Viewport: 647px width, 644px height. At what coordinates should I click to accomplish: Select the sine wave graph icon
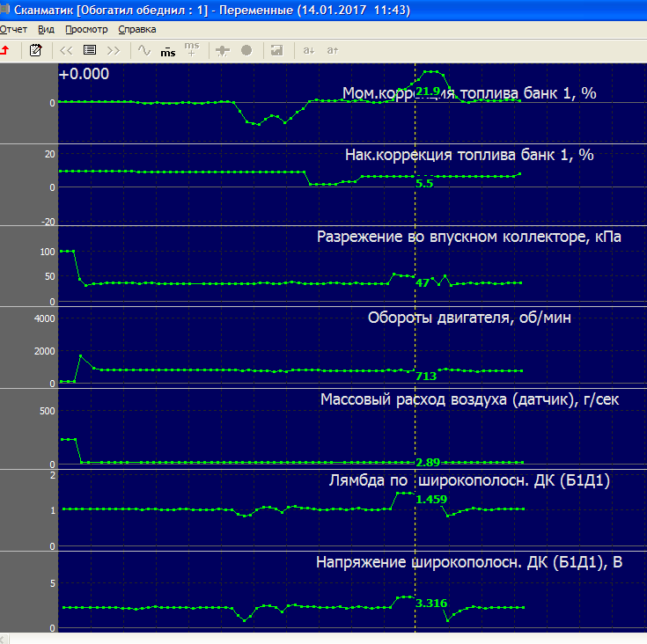[144, 50]
